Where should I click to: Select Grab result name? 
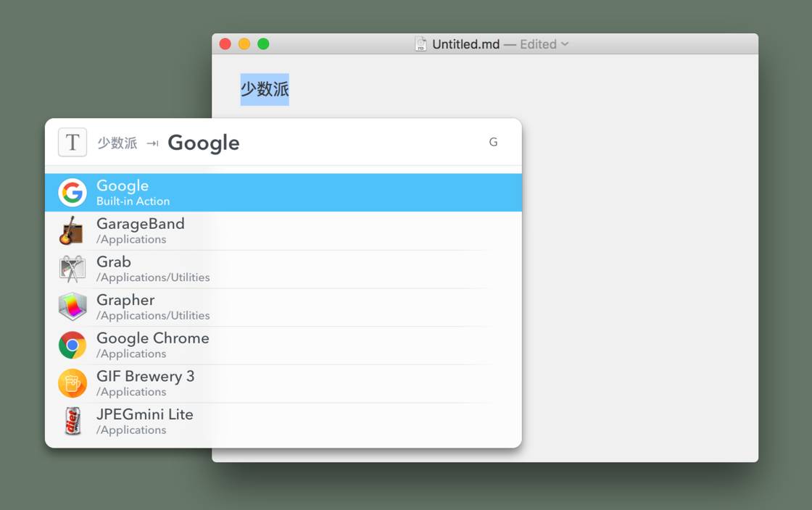[x=113, y=262]
